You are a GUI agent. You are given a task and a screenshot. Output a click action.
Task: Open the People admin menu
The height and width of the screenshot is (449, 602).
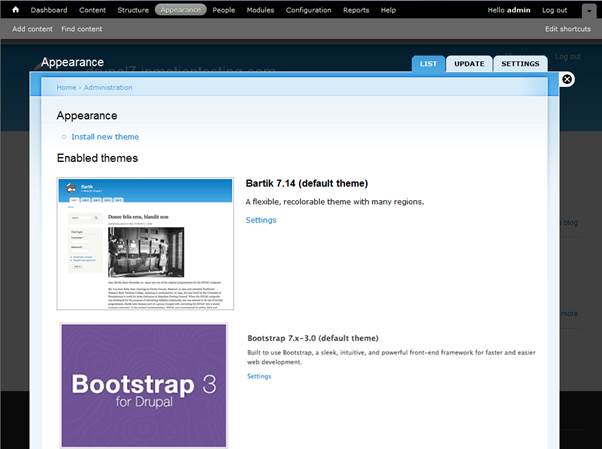tap(223, 10)
